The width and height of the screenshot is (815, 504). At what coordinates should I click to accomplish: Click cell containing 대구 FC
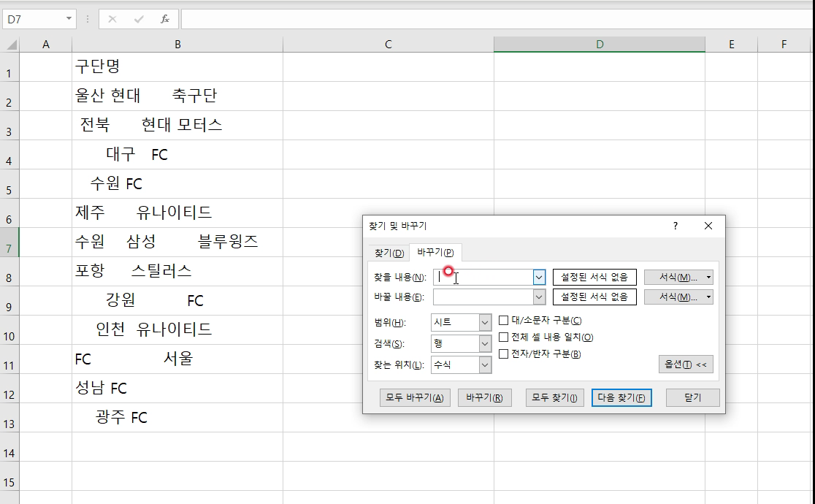click(177, 154)
